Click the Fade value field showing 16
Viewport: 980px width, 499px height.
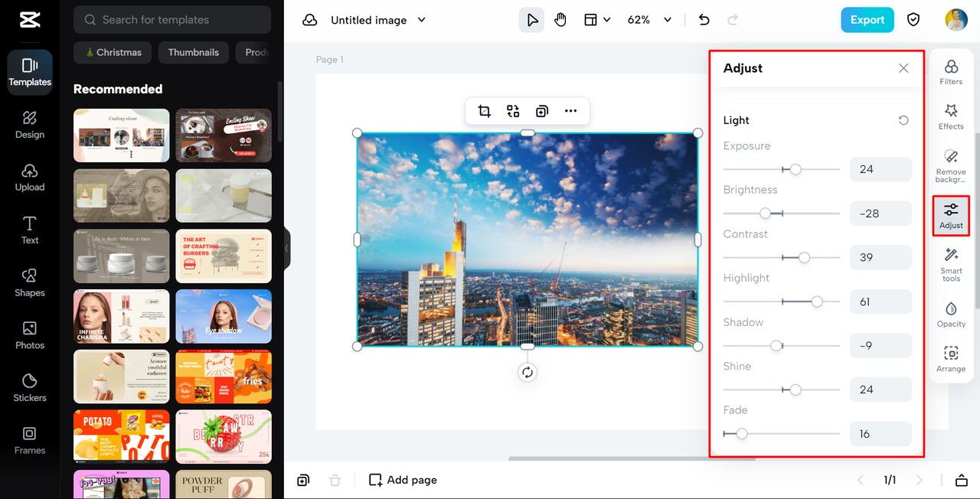coord(880,434)
